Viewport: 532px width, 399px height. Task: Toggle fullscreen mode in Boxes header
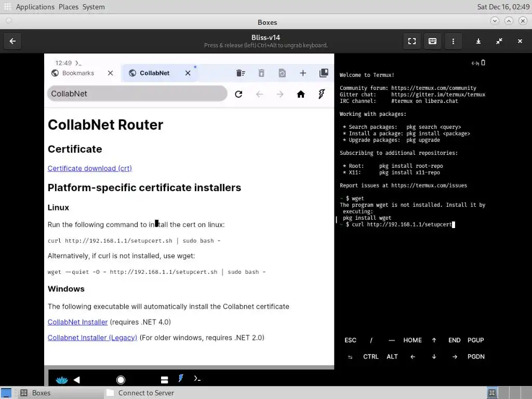(x=412, y=41)
